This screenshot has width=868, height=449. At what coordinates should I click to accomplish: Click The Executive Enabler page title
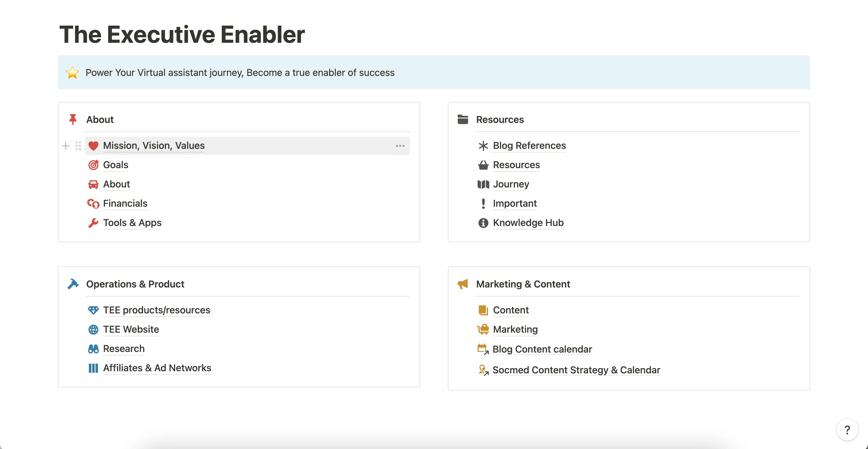coord(182,35)
